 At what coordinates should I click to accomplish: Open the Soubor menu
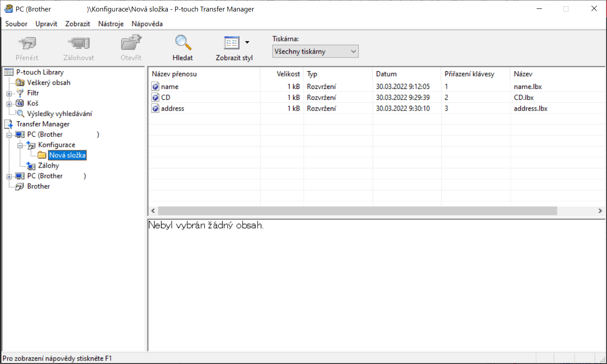[x=16, y=24]
